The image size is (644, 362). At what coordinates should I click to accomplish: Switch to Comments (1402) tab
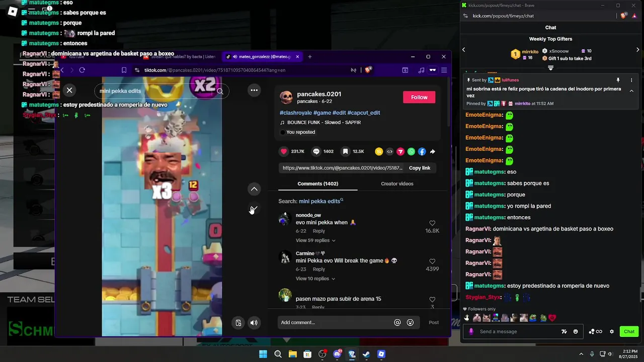[x=317, y=184]
